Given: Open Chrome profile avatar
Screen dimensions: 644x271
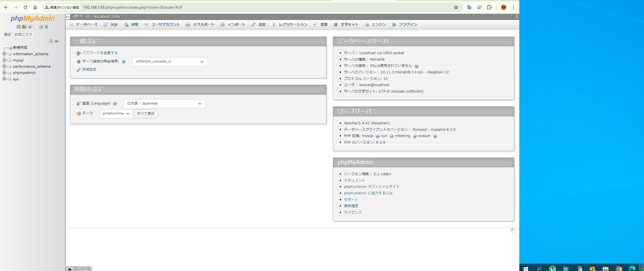Looking at the screenshot, I should [504, 7].
